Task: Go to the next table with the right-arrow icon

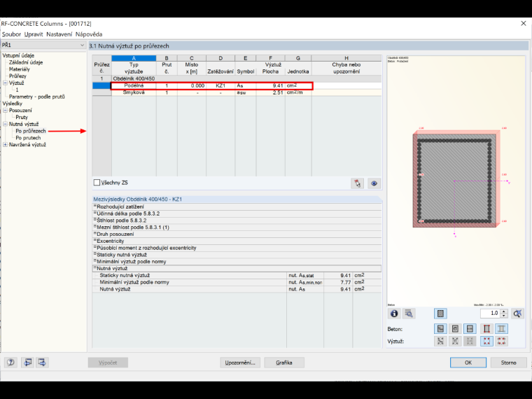Action: pos(42,363)
